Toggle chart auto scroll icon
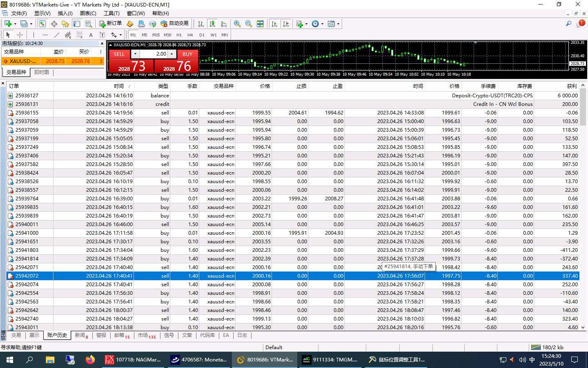588x368 pixels. pos(274,24)
